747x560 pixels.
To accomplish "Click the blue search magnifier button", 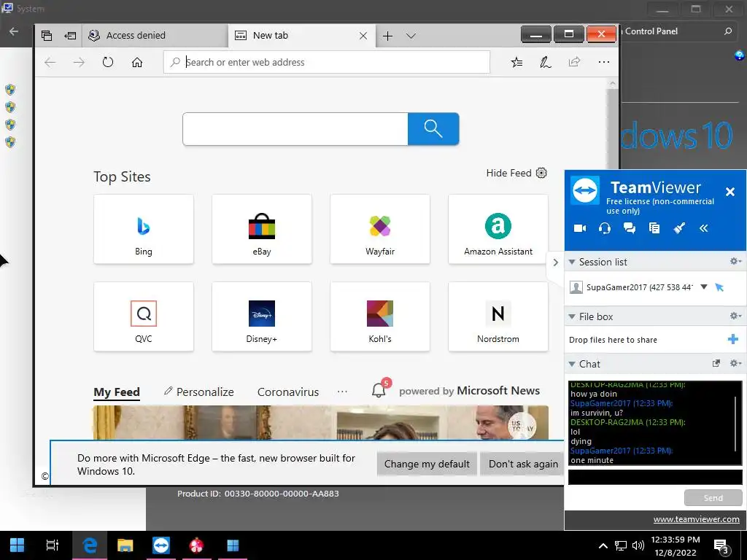I will pos(433,129).
